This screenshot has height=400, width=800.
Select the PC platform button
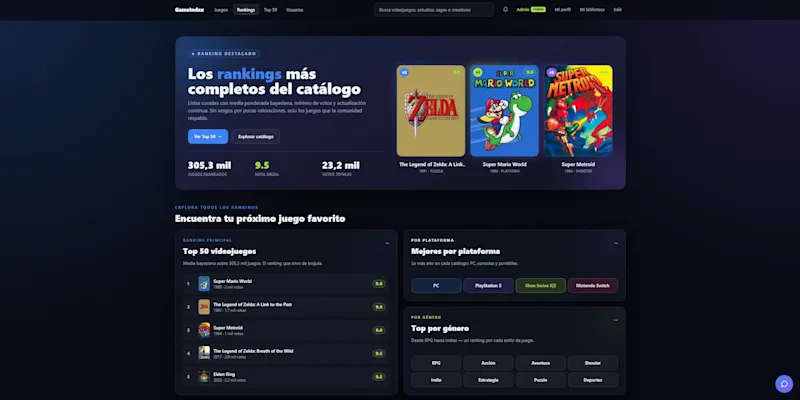[x=436, y=286]
